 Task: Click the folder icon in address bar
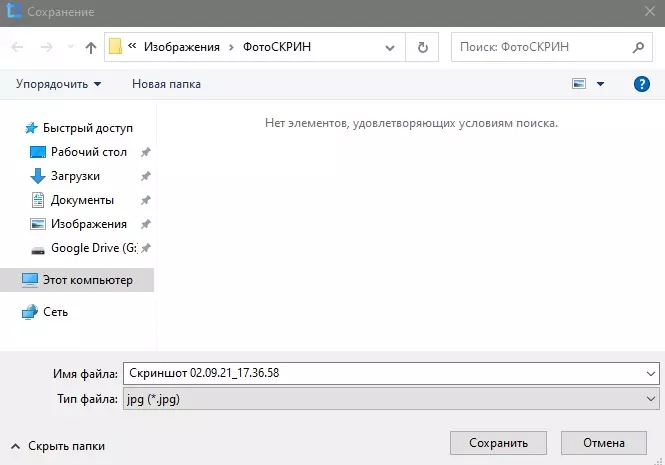tap(115, 47)
